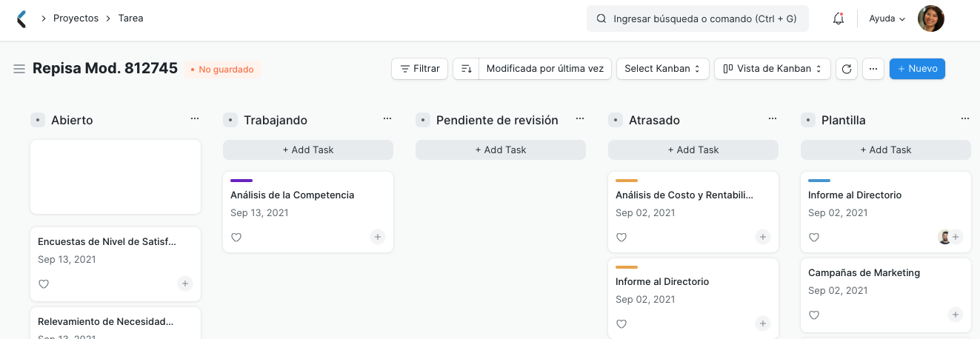Screen dimensions: 980x339
Task: Click the Repisa Mod. 812745 board title
Action: click(105, 68)
